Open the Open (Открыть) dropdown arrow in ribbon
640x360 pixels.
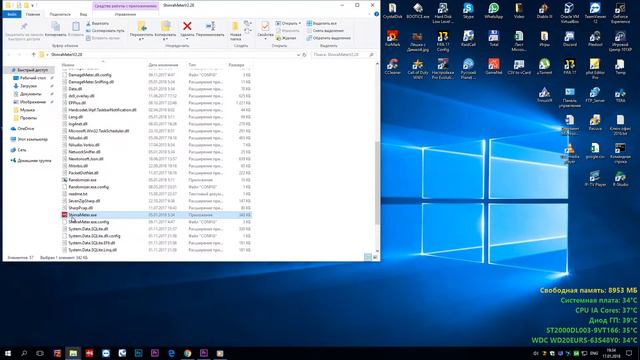(x=300, y=23)
